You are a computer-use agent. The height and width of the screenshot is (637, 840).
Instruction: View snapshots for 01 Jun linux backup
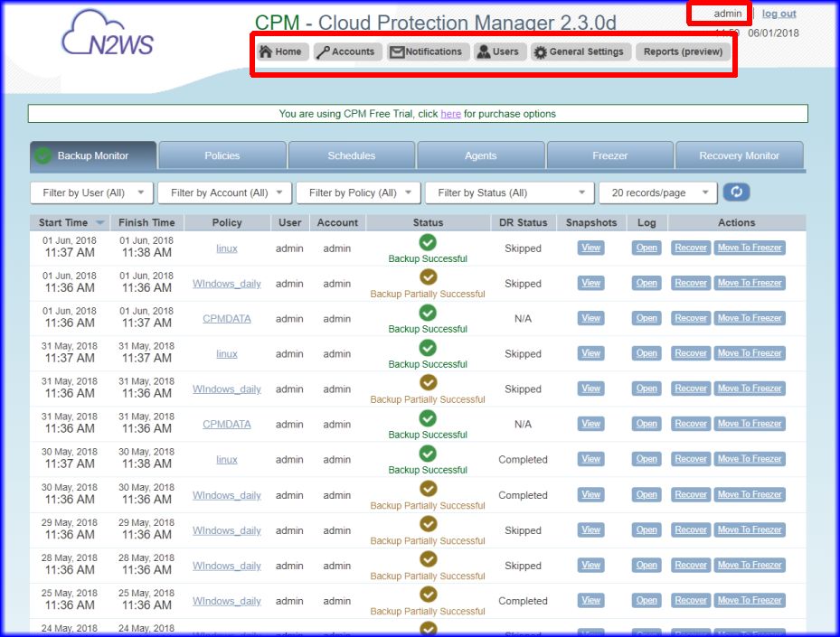590,248
